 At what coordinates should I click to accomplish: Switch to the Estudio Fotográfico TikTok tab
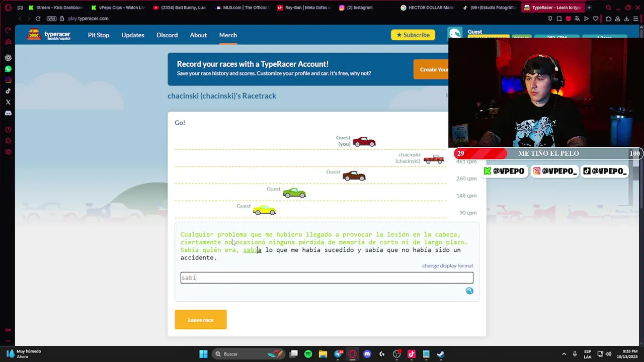491,8
